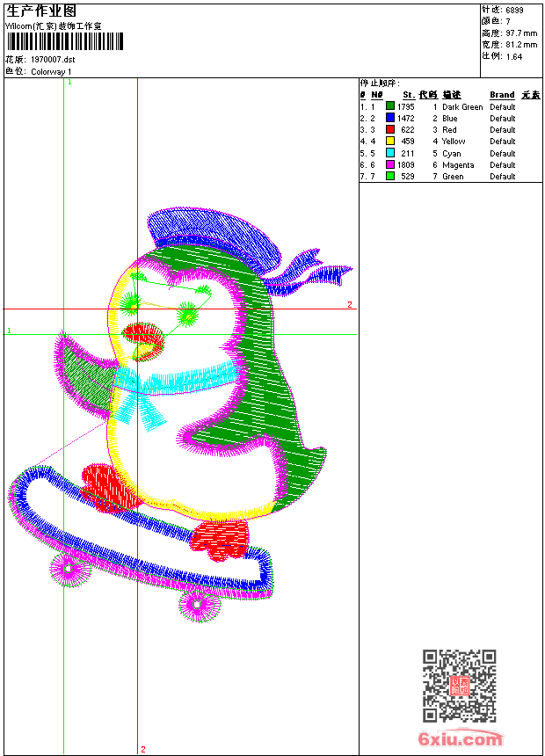Image resolution: width=545 pixels, height=756 pixels.
Task: Click the width value 81.2 mm
Action: (521, 45)
